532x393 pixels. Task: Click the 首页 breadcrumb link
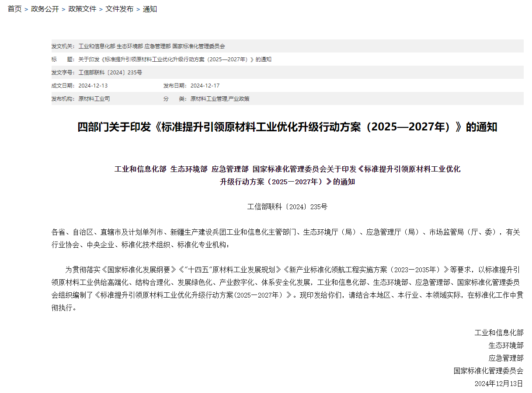point(14,9)
